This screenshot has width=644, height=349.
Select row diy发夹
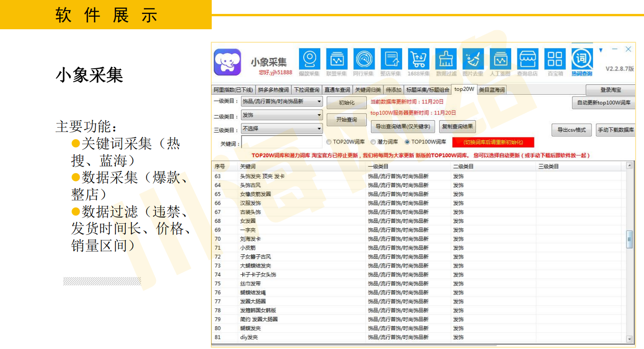(x=419, y=337)
